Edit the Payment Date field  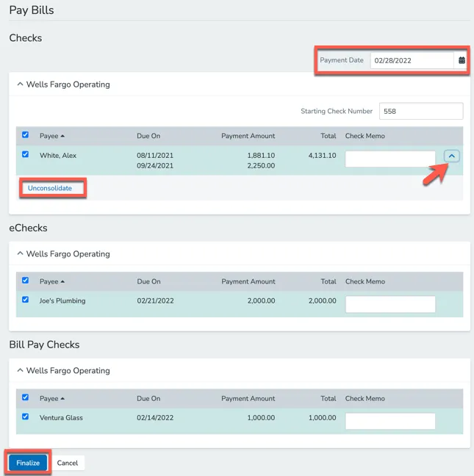[412, 60]
